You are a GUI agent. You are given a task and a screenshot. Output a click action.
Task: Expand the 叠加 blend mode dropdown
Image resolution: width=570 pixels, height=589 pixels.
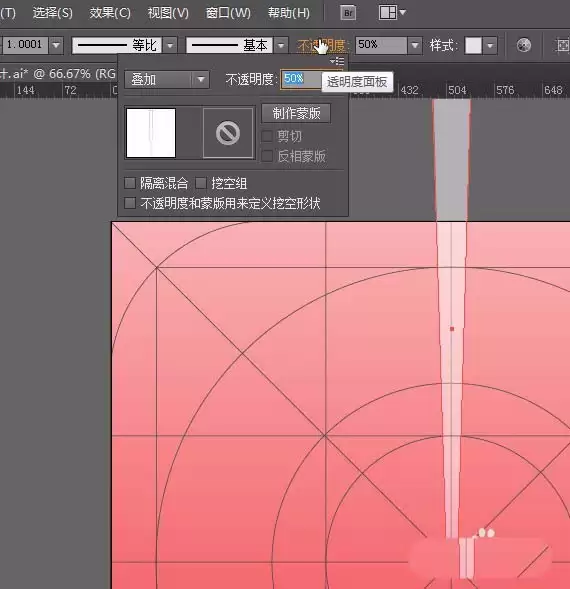(x=166, y=80)
